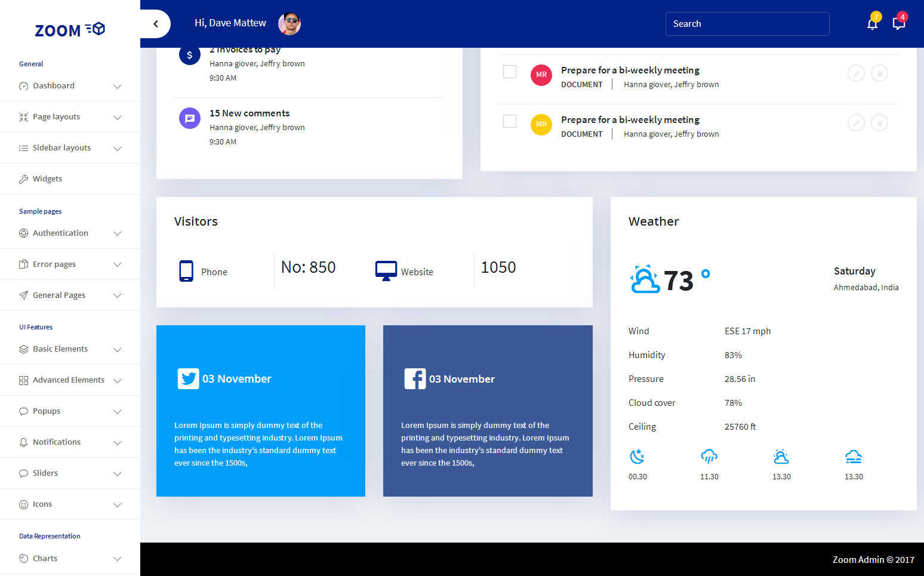The image size is (924, 576).
Task: Open the Authentication menu item
Action: [x=70, y=233]
